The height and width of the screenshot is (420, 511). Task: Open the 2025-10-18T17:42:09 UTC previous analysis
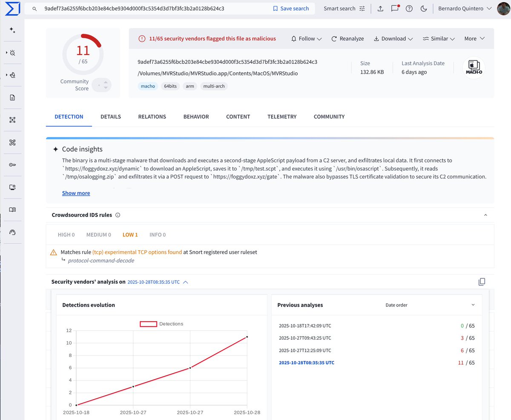[305, 326]
